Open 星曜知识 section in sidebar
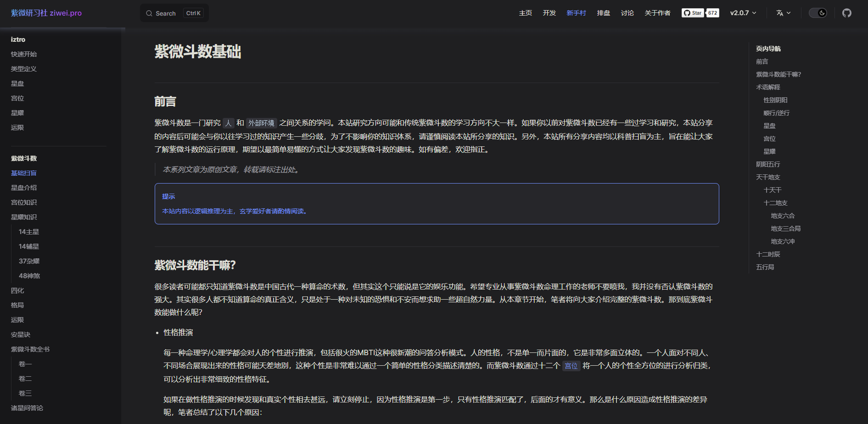 tap(24, 217)
